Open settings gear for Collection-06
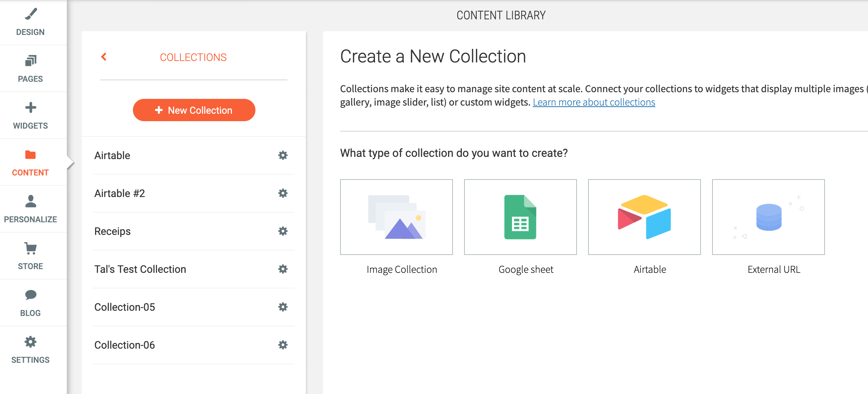This screenshot has height=394, width=868. [283, 345]
